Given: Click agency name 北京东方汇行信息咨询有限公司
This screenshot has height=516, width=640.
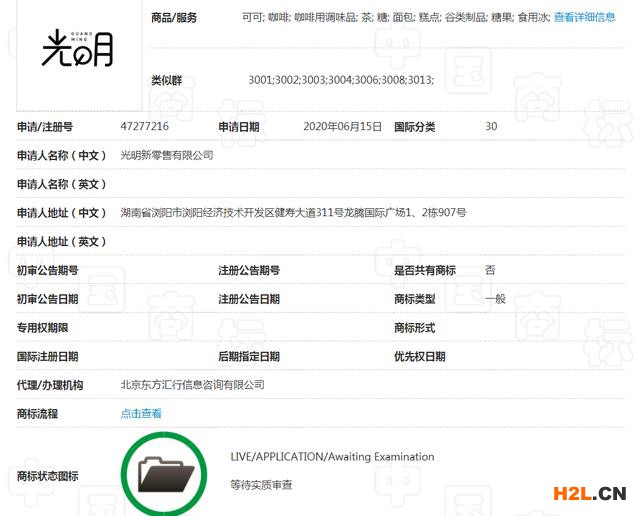Looking at the screenshot, I should pos(192,385).
